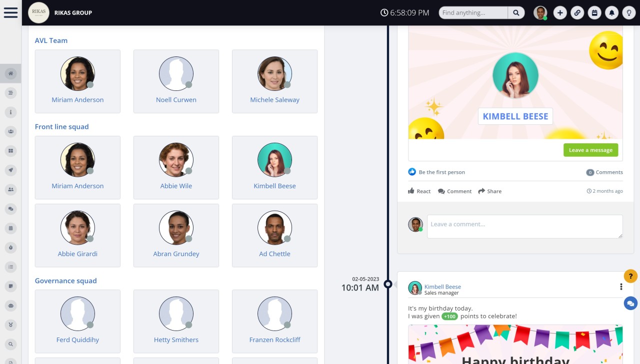640x364 pixels.
Task: Open the calendar icon in the sidebar
Action: click(x=10, y=228)
